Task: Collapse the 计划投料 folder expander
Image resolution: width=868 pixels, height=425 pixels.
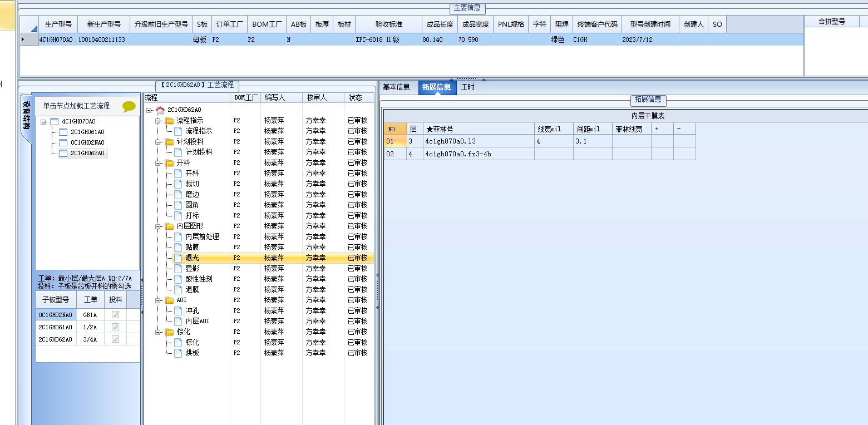Action: click(x=158, y=142)
